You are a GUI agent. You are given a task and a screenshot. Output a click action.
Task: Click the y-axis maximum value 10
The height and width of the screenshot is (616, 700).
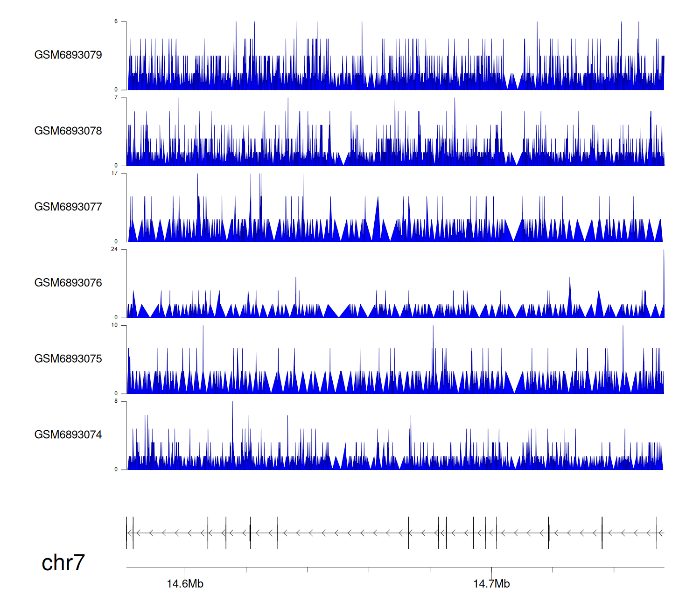pyautogui.click(x=114, y=325)
